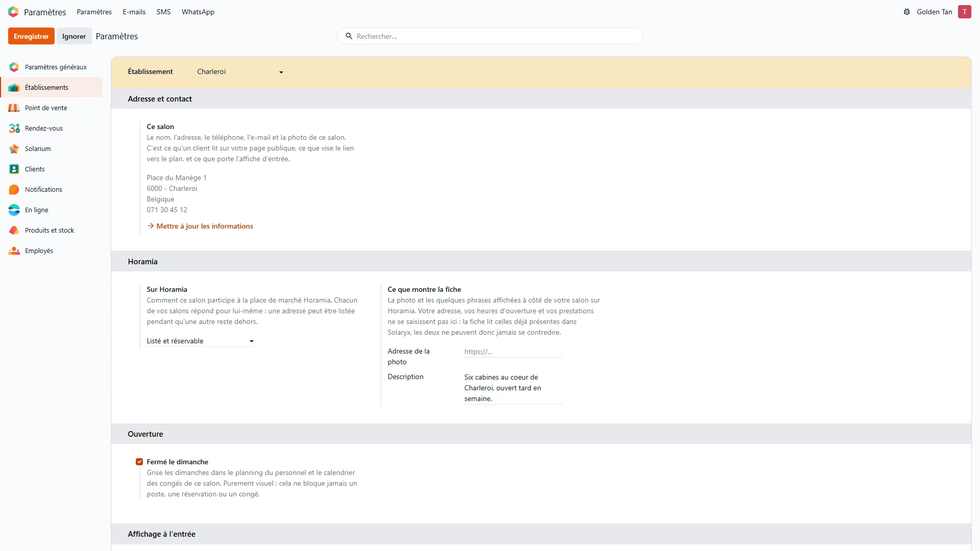Click the Enregistrer button
The height and width of the screenshot is (551, 980).
pos(31,36)
